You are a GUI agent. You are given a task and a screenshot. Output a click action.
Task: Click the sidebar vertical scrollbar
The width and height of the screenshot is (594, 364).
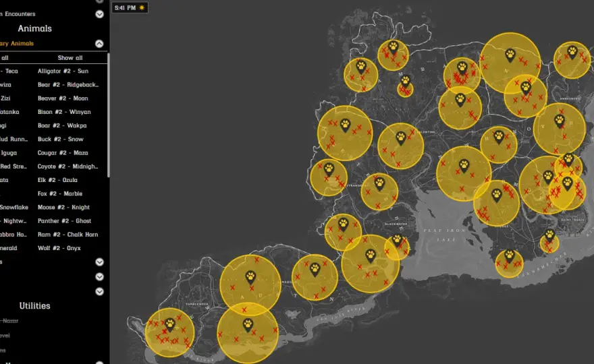click(109, 115)
